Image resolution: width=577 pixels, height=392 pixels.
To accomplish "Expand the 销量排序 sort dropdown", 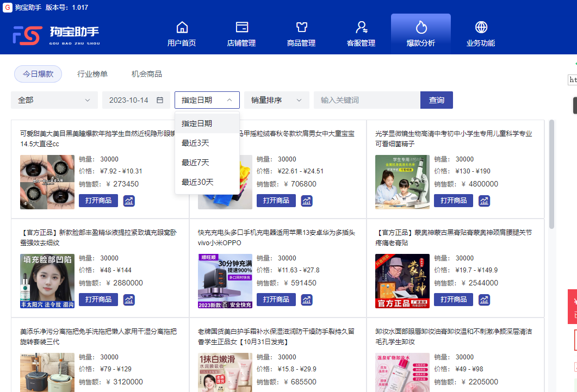I will point(277,100).
